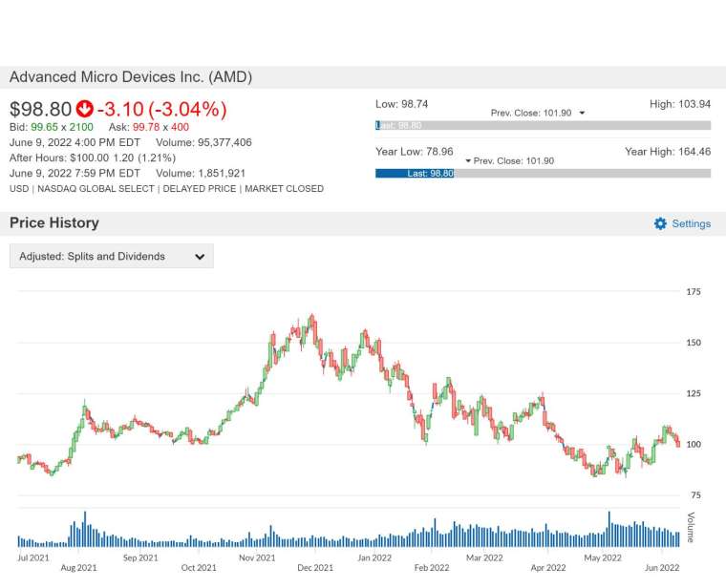726x588 pixels.
Task: Click the year range Prev. Close marker arrow
Action: pos(468,161)
